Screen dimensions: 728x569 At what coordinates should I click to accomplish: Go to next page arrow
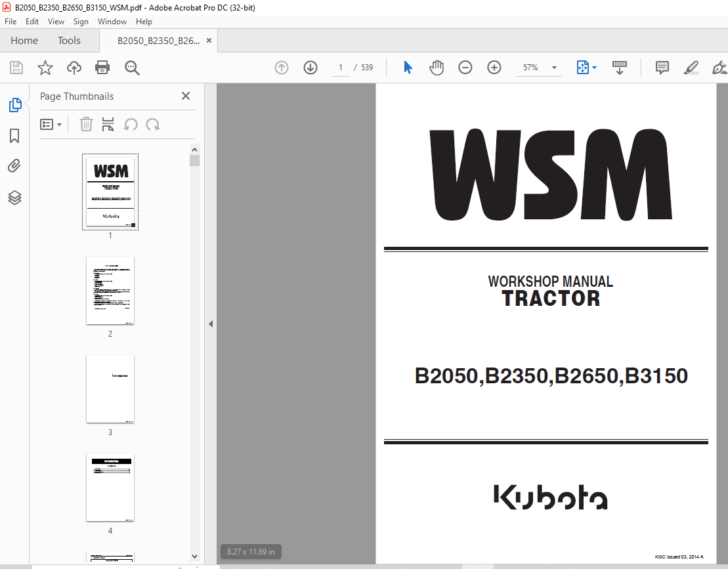click(x=310, y=68)
